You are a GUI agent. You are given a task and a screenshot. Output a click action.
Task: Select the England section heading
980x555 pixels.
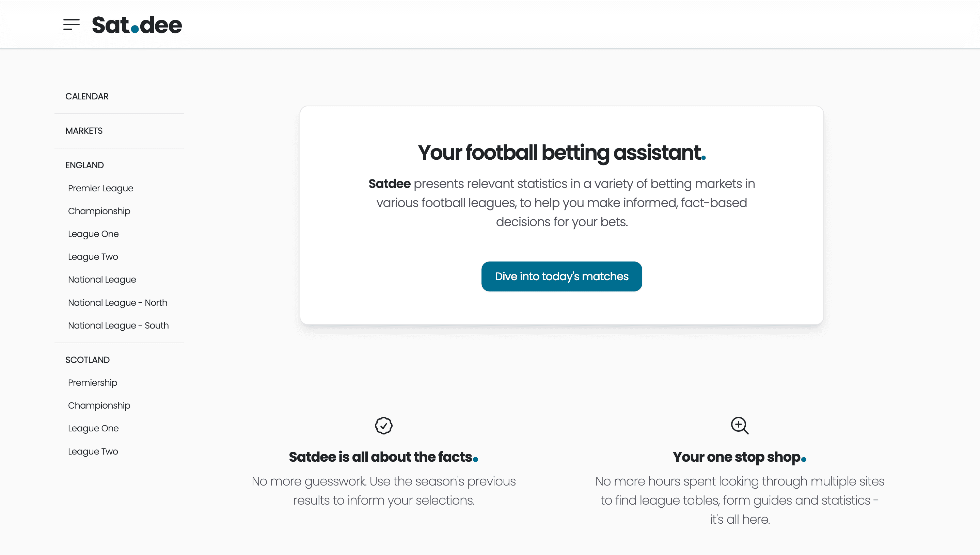click(x=85, y=165)
